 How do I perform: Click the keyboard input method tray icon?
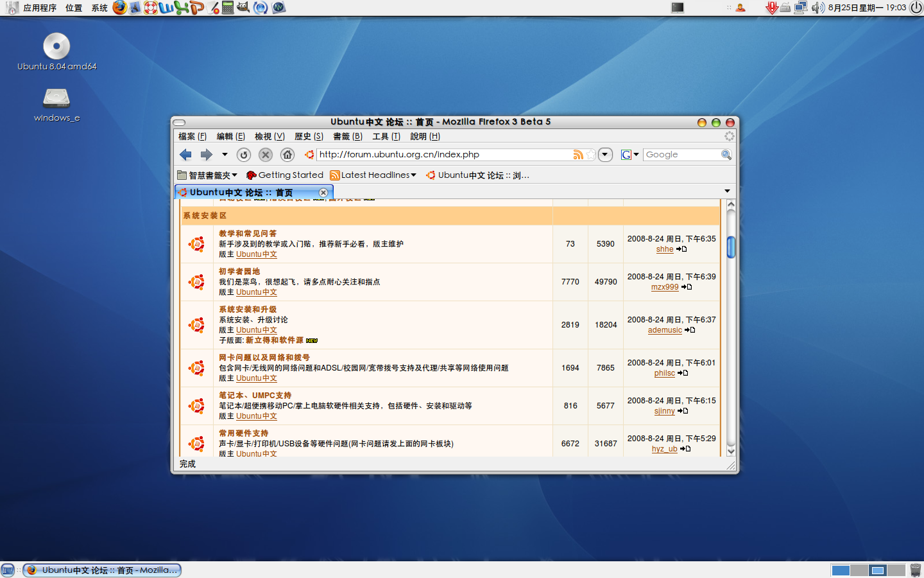(785, 8)
